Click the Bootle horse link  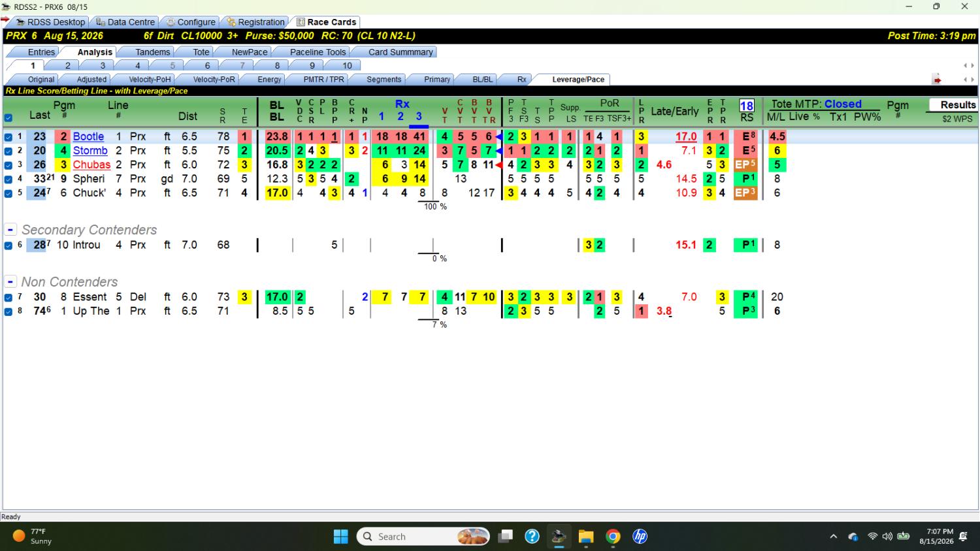click(x=88, y=136)
